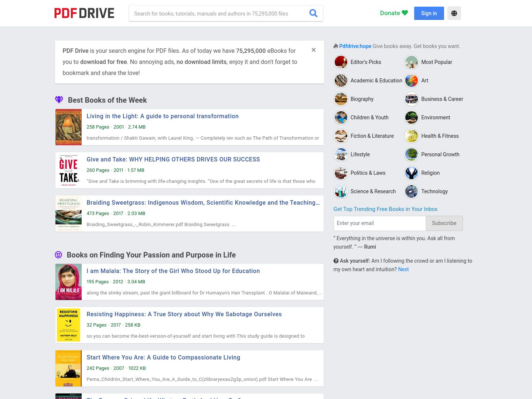Open the Academic & Education label
The height and width of the screenshot is (399, 532).
(x=376, y=81)
